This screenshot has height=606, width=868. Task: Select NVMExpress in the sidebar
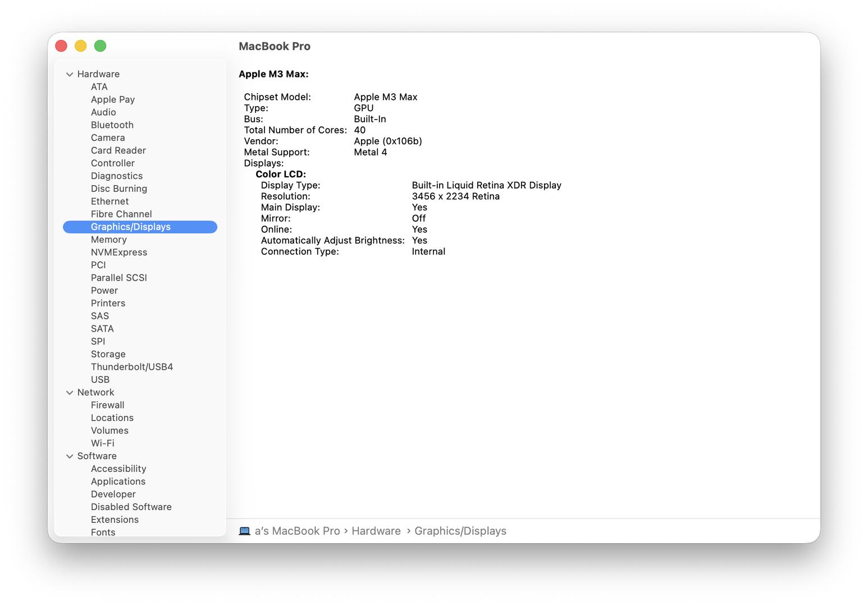118,252
